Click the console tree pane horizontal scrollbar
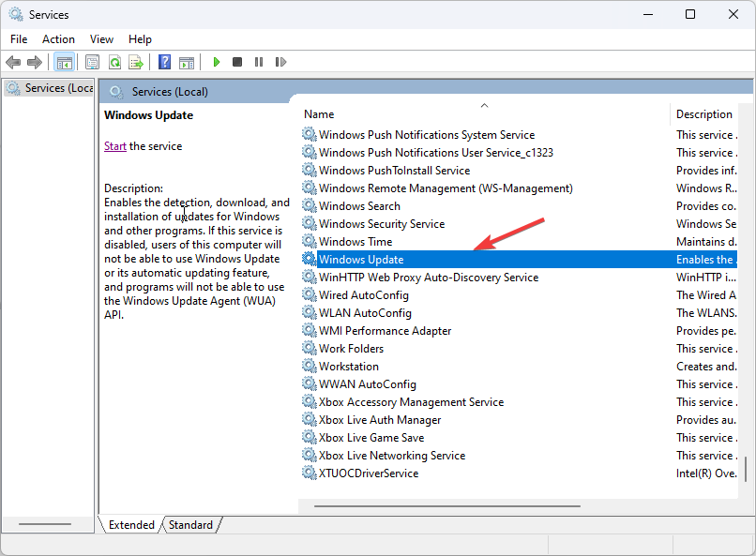This screenshot has height=556, width=756. point(45,524)
